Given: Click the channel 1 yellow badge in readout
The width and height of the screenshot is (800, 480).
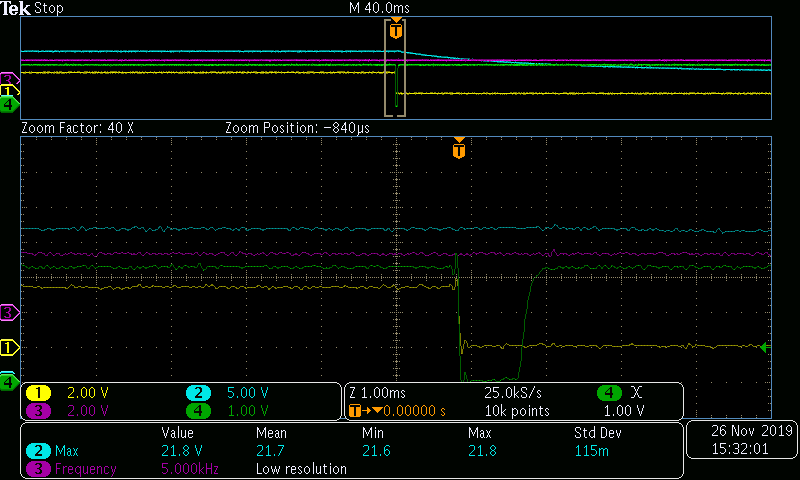Looking at the screenshot, I should [38, 393].
